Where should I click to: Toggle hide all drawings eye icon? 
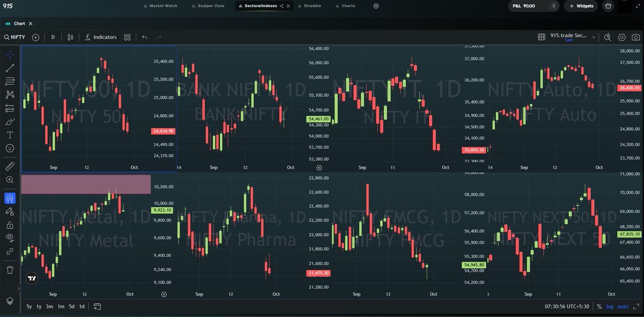10,237
